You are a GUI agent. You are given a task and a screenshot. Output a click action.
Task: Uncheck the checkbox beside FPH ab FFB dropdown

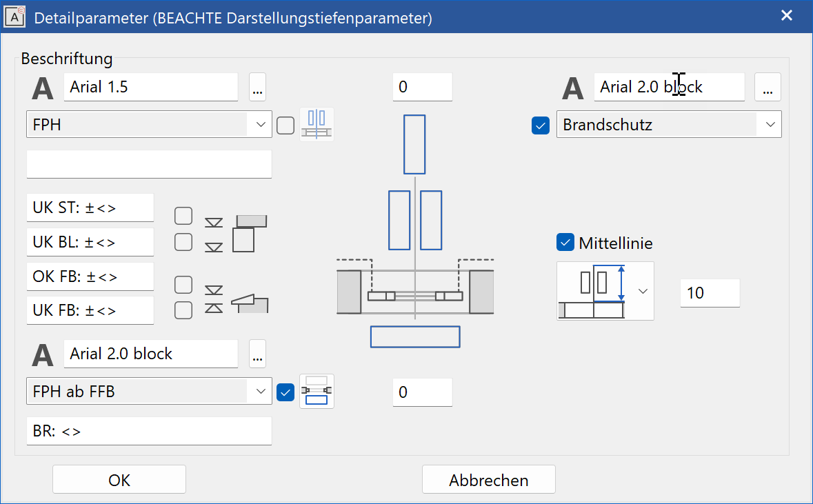click(285, 392)
